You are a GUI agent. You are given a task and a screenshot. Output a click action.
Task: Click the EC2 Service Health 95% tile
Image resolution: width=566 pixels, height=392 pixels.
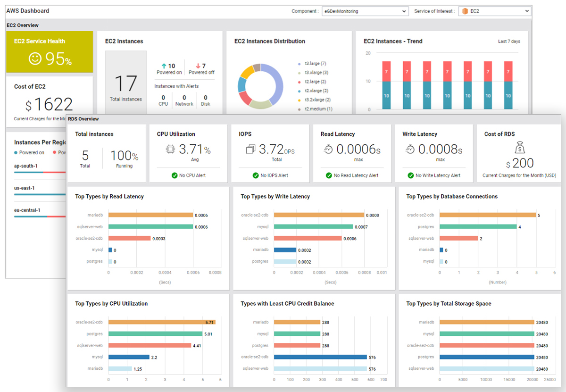[50, 52]
